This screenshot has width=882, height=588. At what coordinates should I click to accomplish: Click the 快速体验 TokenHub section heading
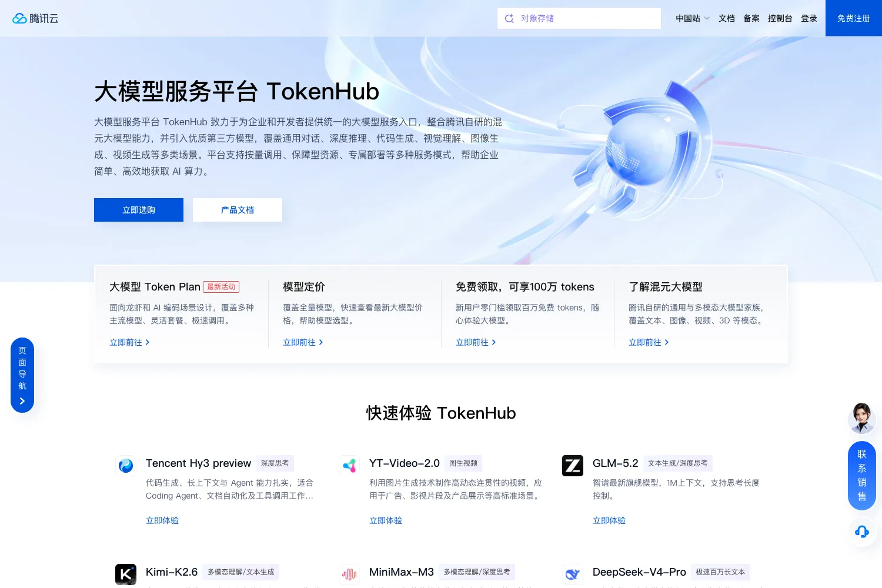click(x=441, y=413)
